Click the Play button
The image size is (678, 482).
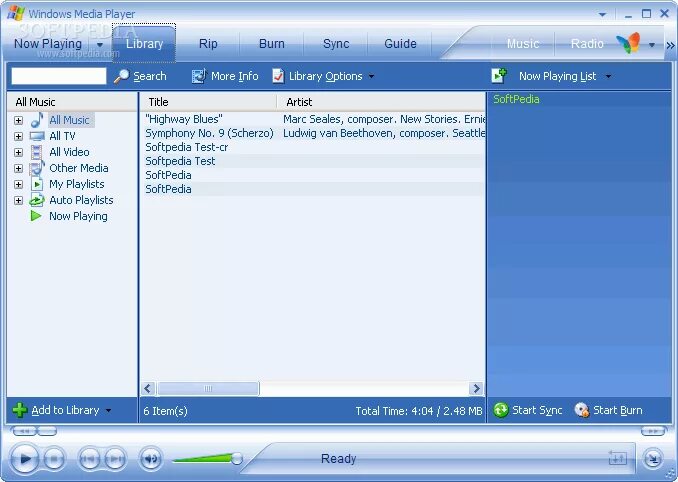pos(25,458)
